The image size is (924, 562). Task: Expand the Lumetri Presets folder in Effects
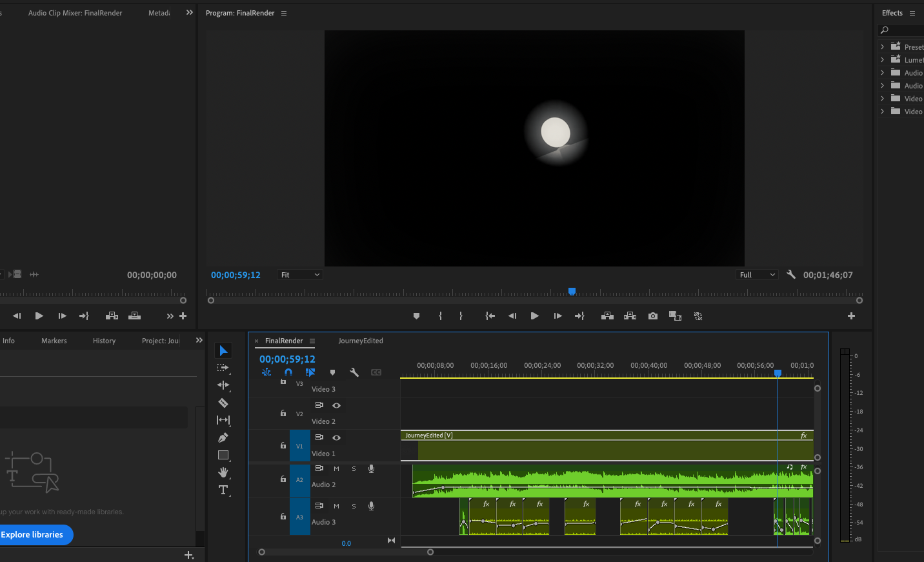pos(883,59)
